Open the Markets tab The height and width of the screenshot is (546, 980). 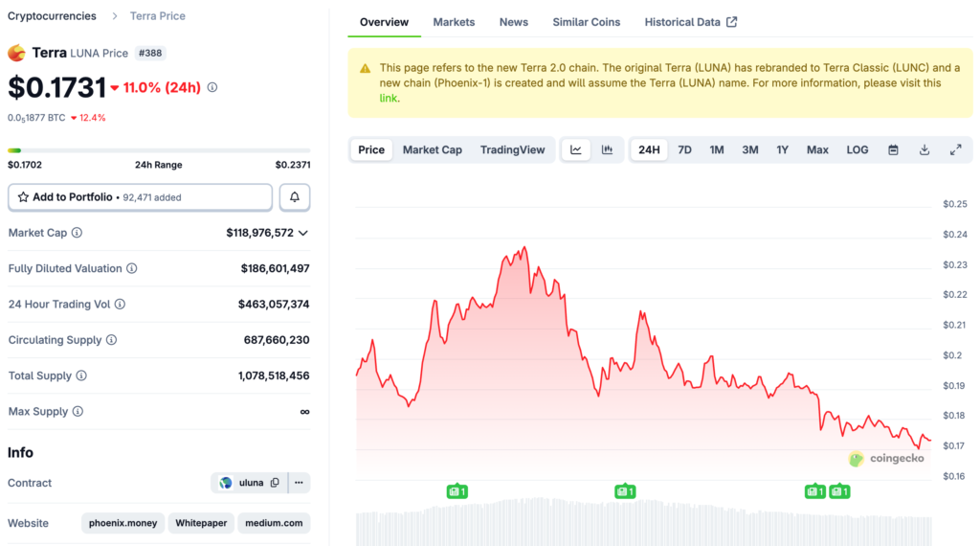(x=454, y=22)
